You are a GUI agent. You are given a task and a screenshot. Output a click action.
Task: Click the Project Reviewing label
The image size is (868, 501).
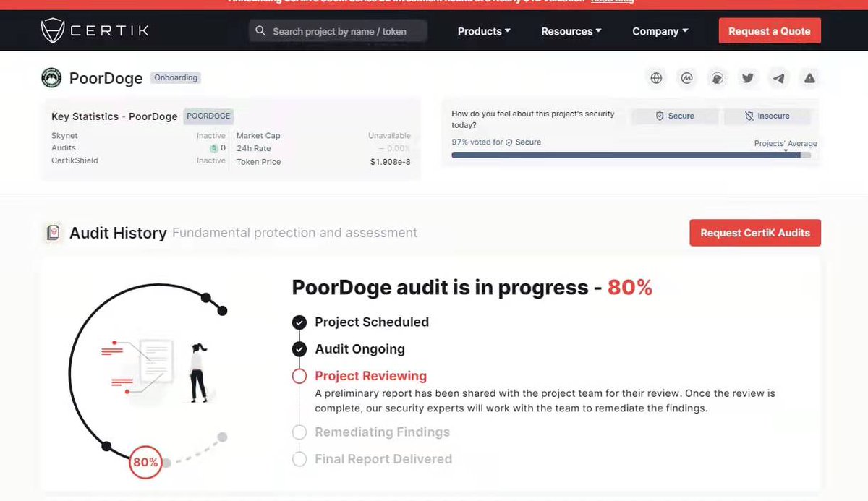click(370, 376)
